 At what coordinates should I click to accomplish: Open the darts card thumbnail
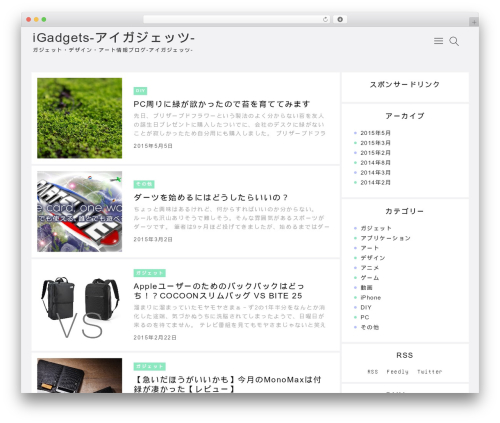(x=80, y=211)
